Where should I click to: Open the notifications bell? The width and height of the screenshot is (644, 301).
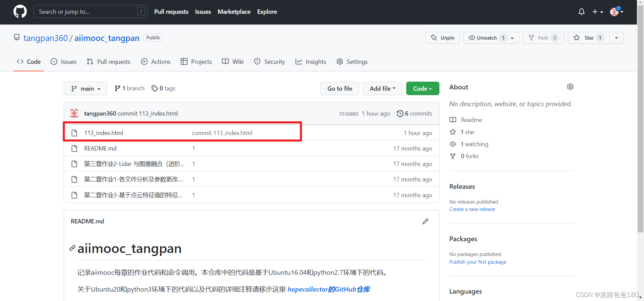(582, 12)
